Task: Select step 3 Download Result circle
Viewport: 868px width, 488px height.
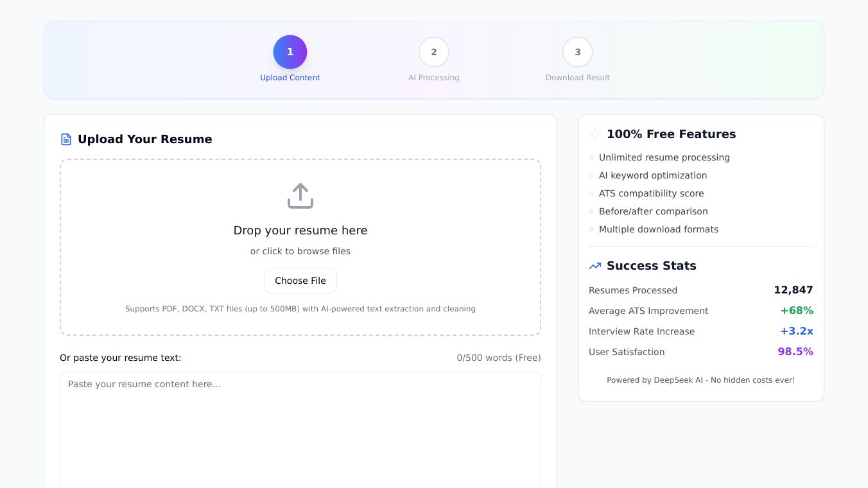Action: [578, 52]
